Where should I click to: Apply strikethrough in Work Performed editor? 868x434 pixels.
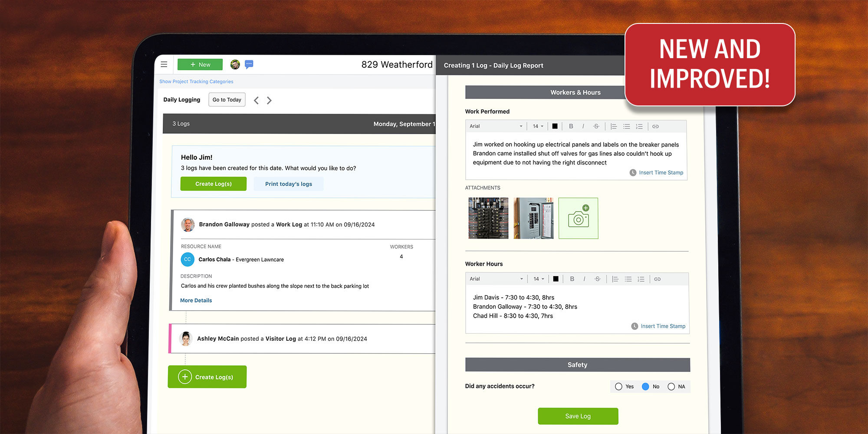point(596,126)
